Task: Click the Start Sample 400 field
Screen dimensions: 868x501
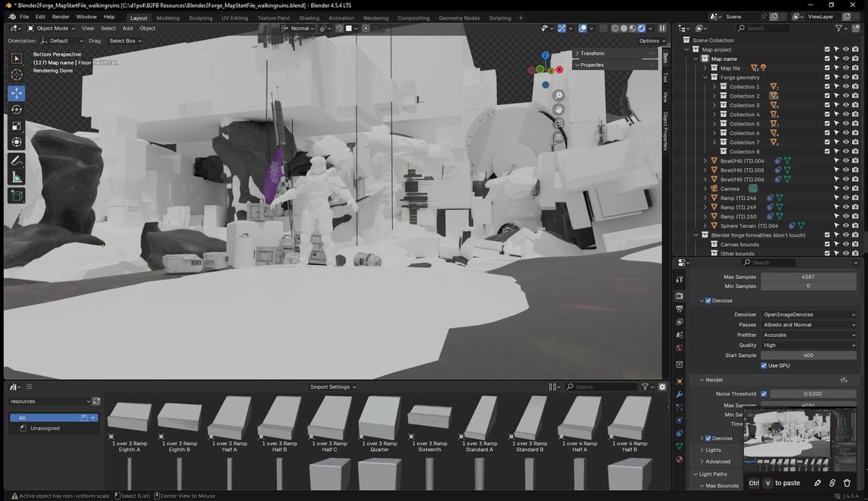Action: [809, 355]
